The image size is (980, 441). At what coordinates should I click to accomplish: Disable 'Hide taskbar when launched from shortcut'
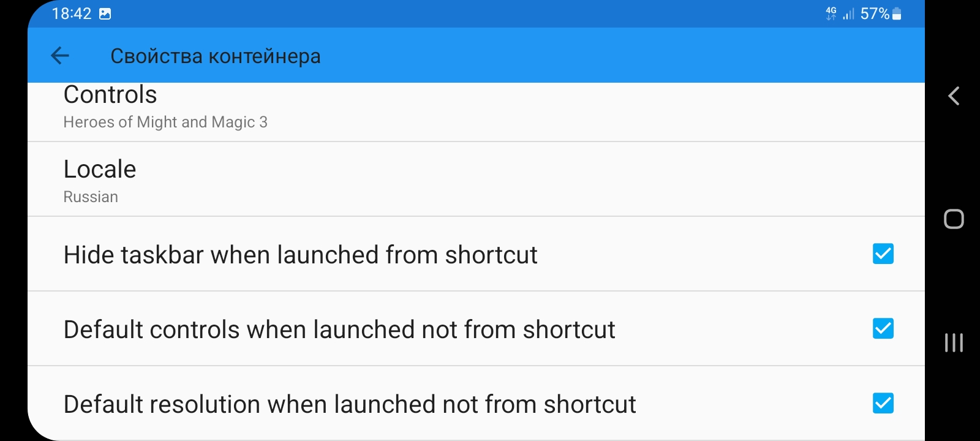coord(882,254)
